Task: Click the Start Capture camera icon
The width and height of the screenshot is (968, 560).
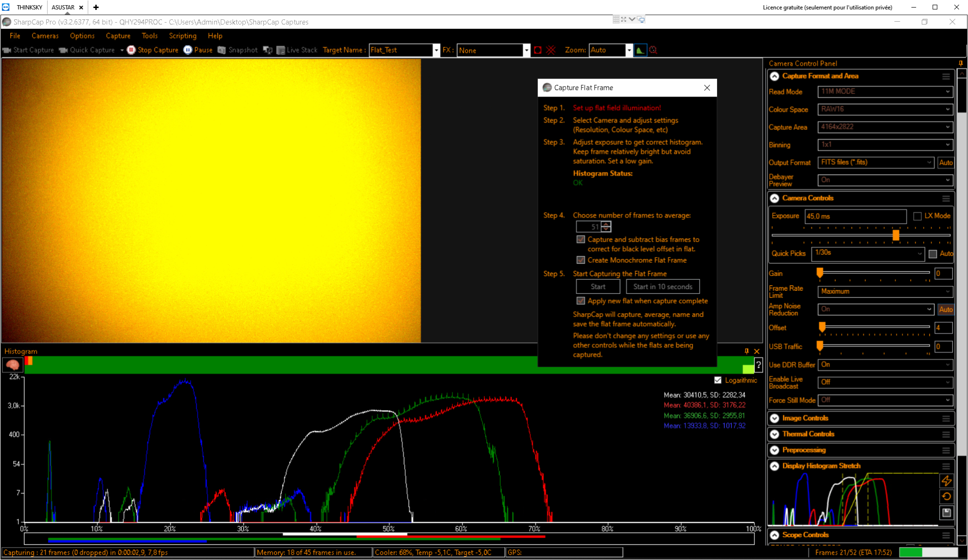Action: tap(7, 50)
